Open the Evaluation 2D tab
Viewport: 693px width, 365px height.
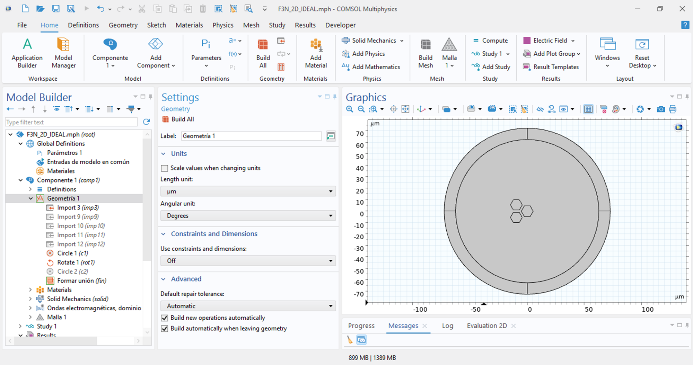coord(487,326)
